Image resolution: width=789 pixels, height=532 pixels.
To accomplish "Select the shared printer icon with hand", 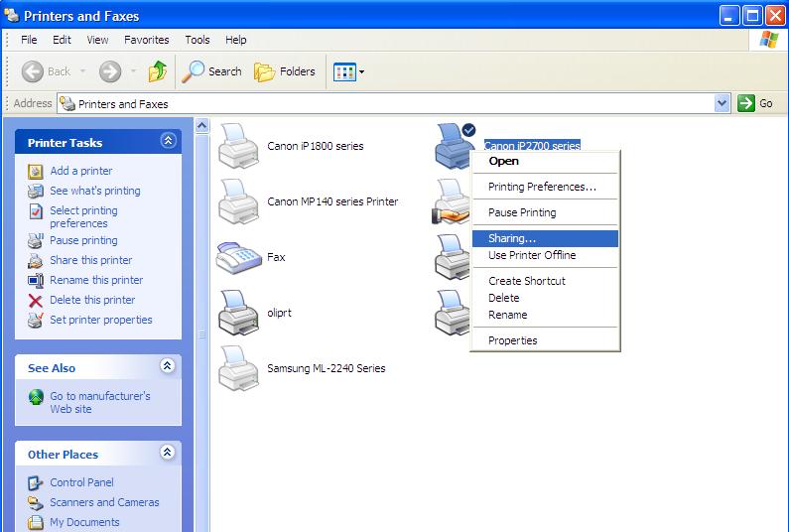I will click(452, 201).
